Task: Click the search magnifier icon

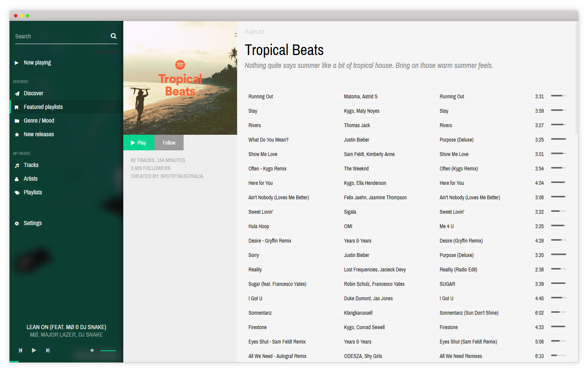Action: 113,36
